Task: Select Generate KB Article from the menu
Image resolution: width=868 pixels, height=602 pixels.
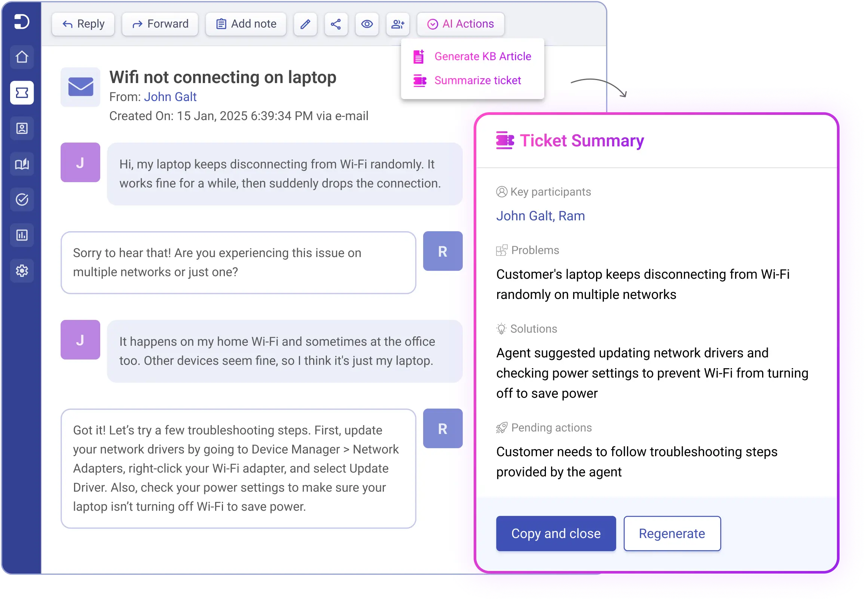Action: [483, 56]
